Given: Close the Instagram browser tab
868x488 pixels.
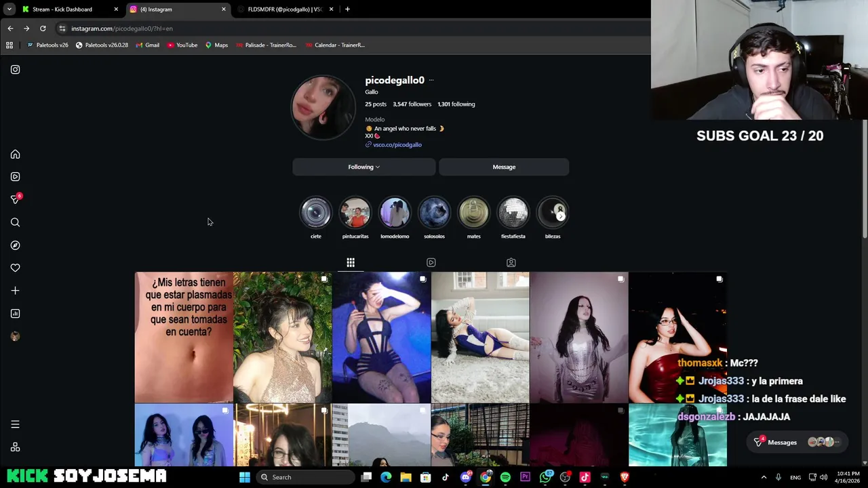Looking at the screenshot, I should pos(224,9).
